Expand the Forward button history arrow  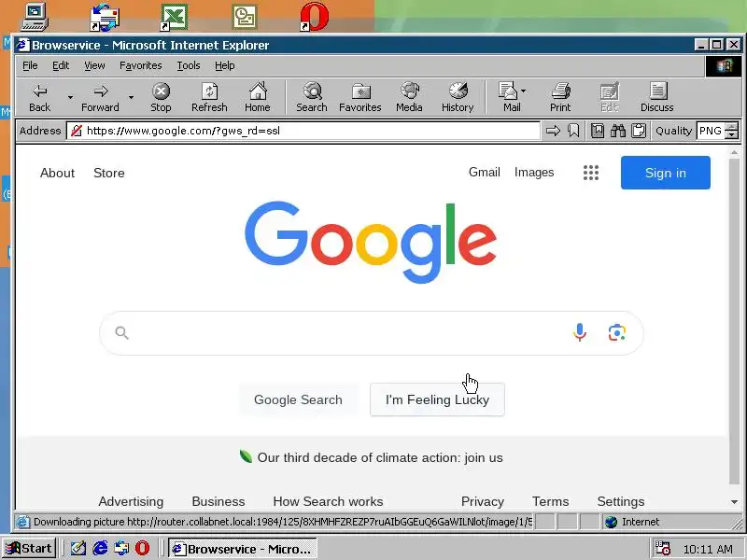click(x=131, y=97)
